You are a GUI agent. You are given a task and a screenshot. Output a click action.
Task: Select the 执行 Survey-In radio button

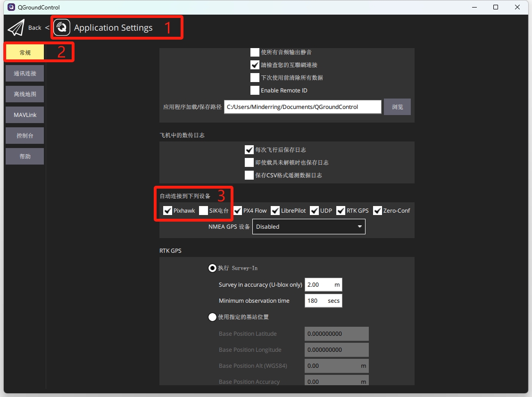[212, 268]
